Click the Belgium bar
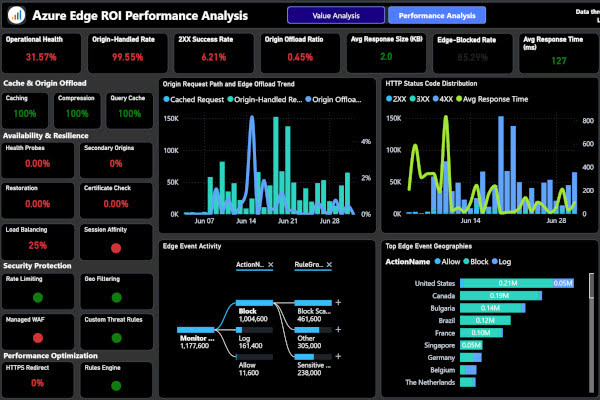Screen dimensions: 600x400 coord(468,370)
